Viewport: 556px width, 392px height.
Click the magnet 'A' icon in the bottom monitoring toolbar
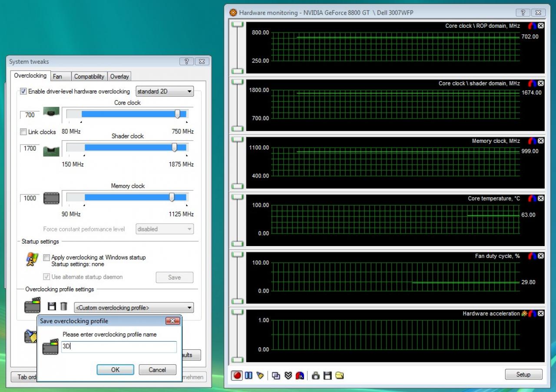click(300, 376)
